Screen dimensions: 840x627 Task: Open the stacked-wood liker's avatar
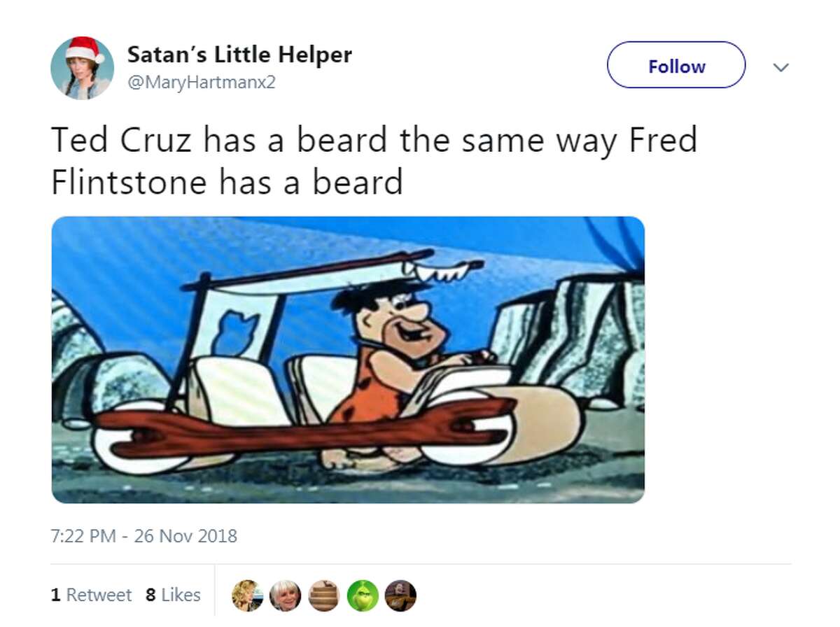pyautogui.click(x=323, y=596)
